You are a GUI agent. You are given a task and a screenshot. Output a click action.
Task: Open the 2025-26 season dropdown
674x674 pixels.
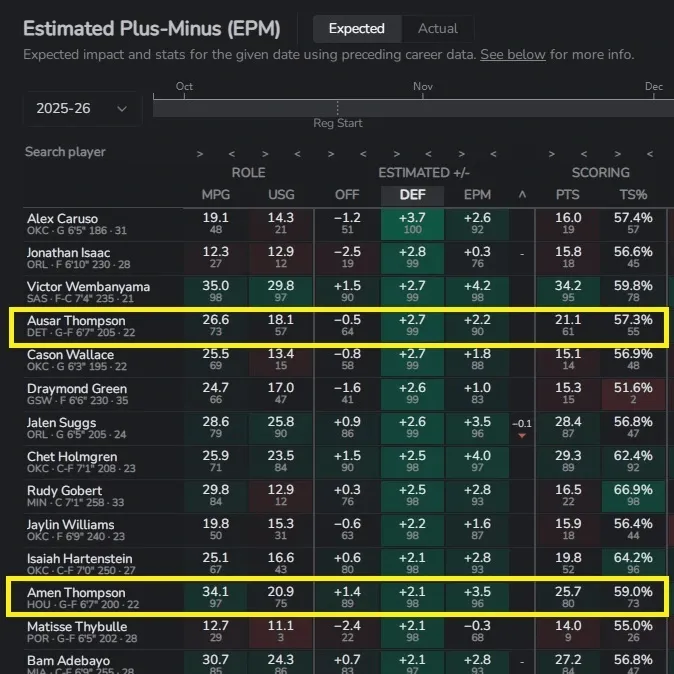coord(81,108)
